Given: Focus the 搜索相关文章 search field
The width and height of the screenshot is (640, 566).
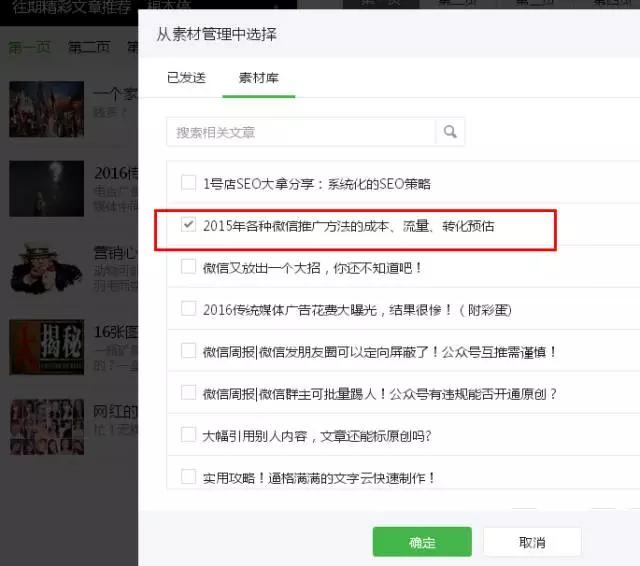Looking at the screenshot, I should tap(301, 132).
